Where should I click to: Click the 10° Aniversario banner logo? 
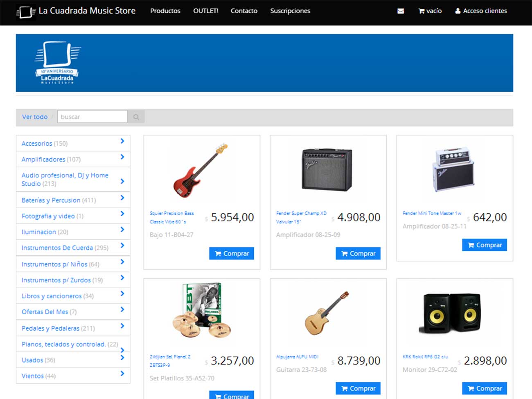[57, 63]
